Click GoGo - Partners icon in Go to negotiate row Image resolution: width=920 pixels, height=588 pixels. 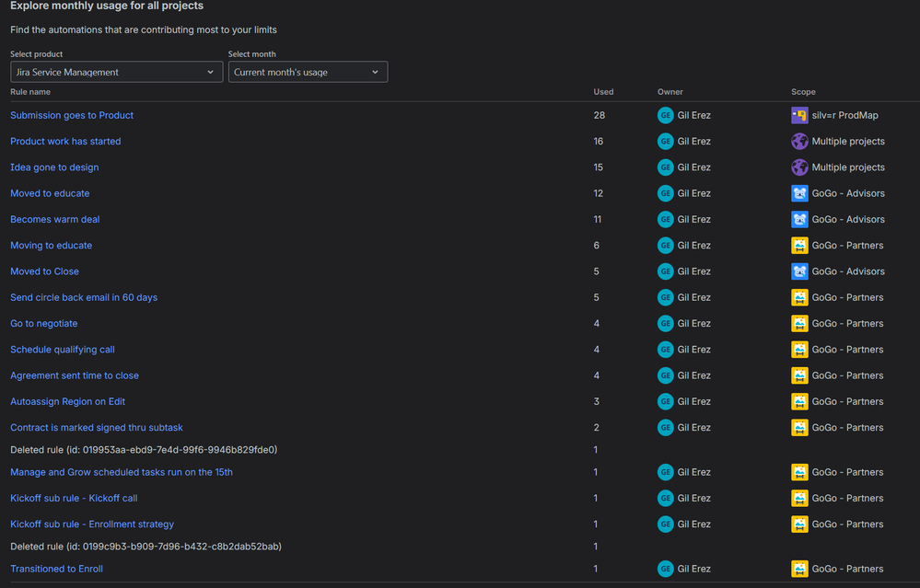point(799,324)
